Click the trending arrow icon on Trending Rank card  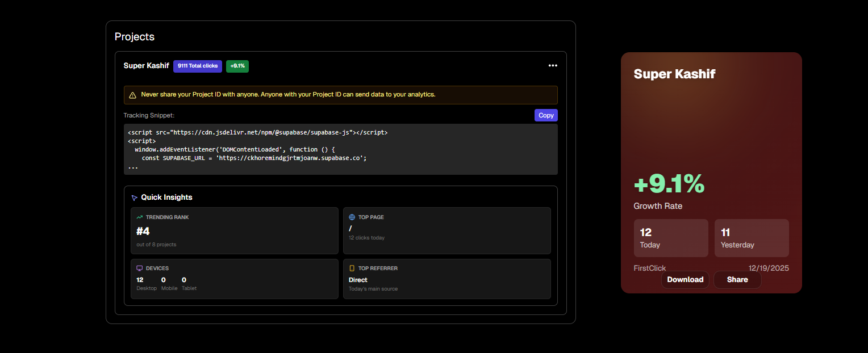[139, 216]
